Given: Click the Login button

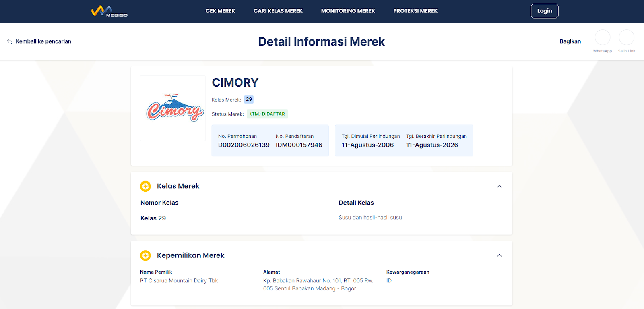Looking at the screenshot, I should [545, 11].
